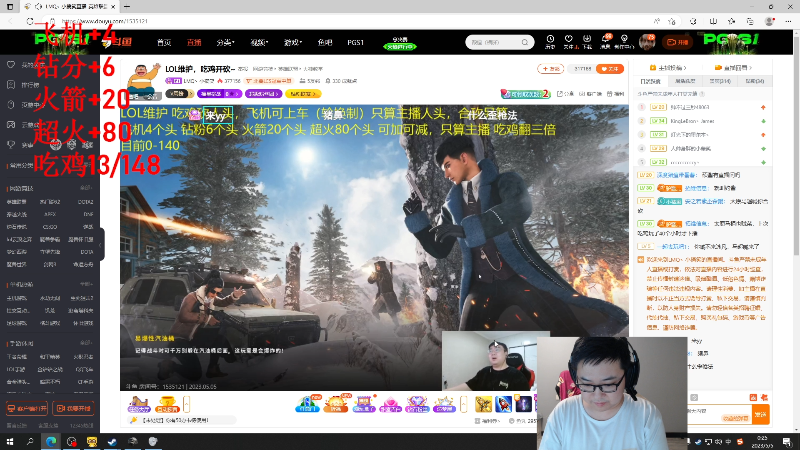Select the second chat ranking tab
Image resolution: width=800 pixels, height=450 pixels.
(x=685, y=81)
